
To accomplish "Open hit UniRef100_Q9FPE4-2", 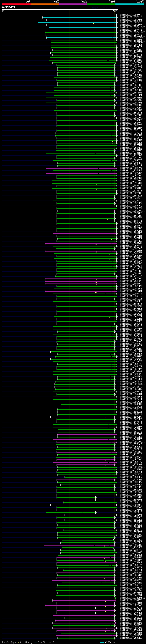I will (x=132, y=42).
